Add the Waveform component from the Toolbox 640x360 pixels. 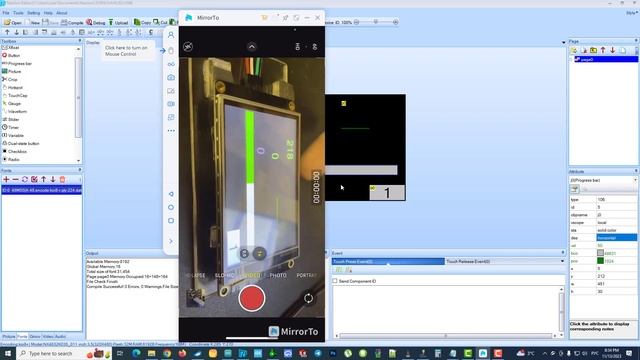tap(14, 111)
